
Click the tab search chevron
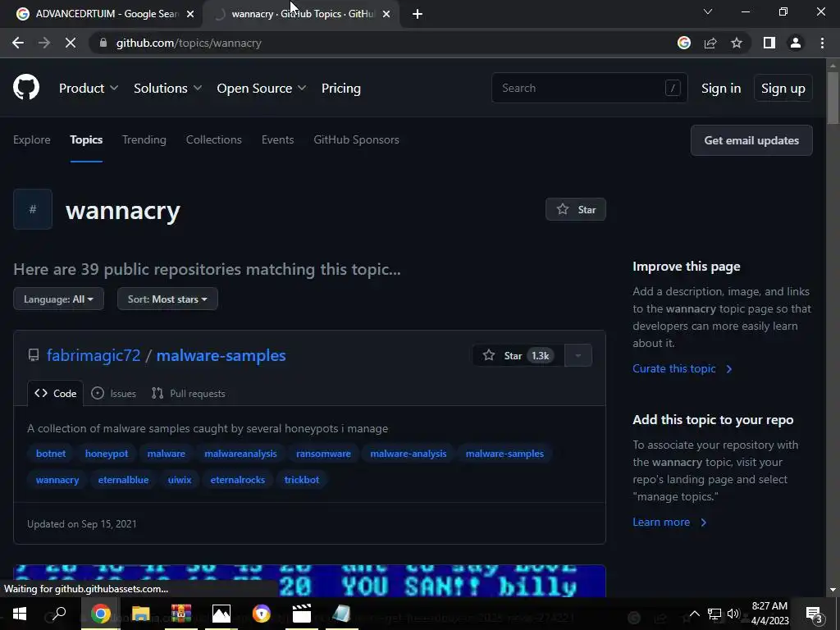pyautogui.click(x=708, y=11)
